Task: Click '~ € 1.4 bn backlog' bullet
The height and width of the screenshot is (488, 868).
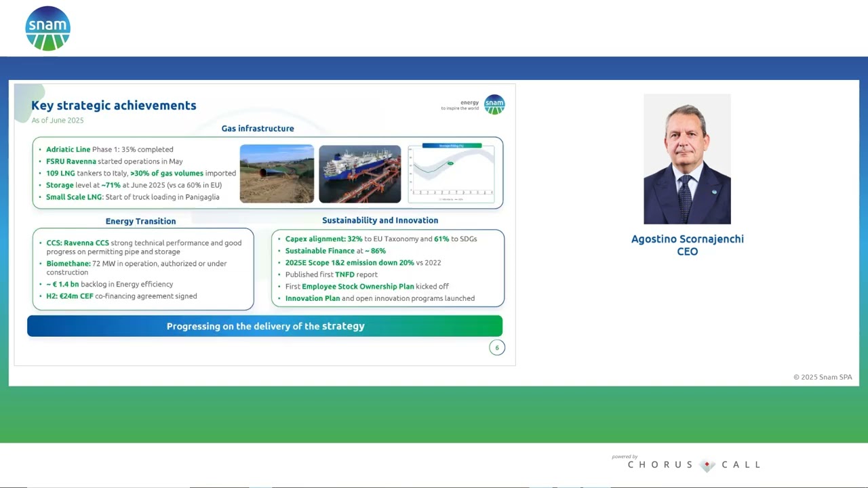Action: (x=109, y=285)
